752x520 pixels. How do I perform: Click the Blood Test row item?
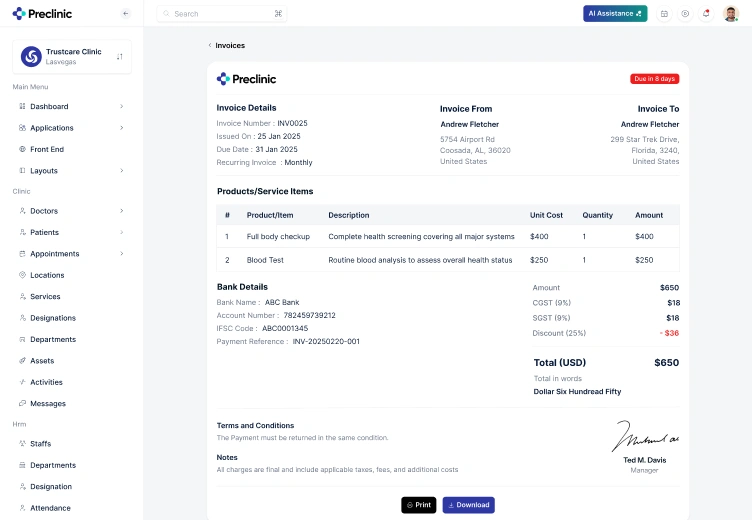(x=265, y=260)
